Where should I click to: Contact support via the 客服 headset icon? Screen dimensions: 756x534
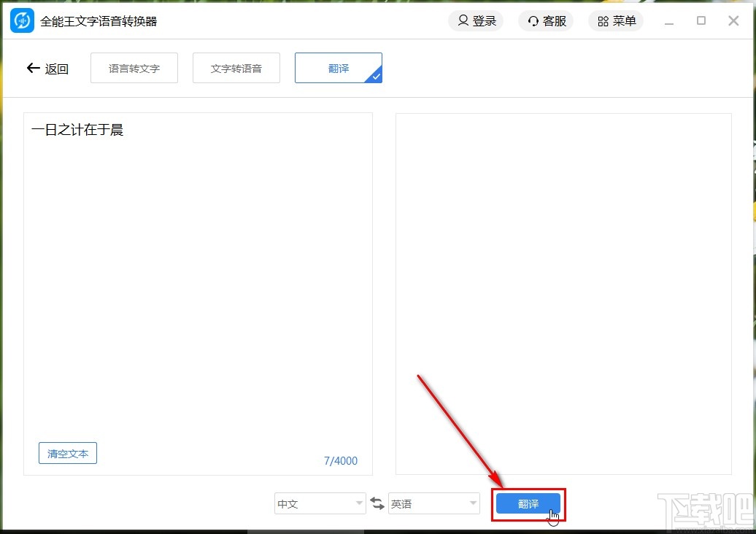(x=533, y=20)
